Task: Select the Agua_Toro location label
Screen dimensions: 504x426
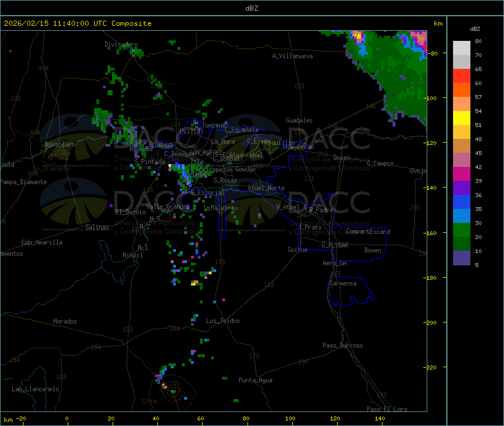Action: (x=60, y=144)
